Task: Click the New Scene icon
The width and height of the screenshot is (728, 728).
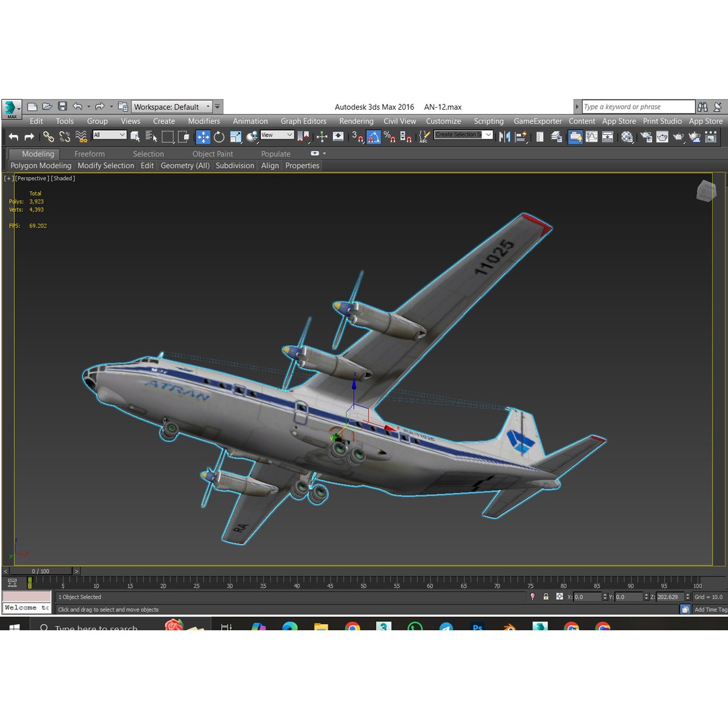Action: [x=32, y=107]
